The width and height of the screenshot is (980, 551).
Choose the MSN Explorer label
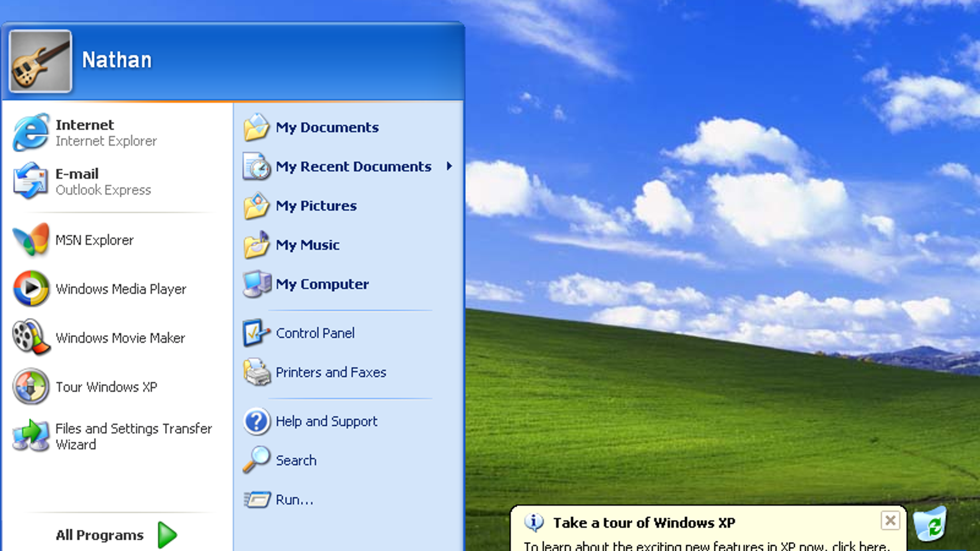coord(94,240)
